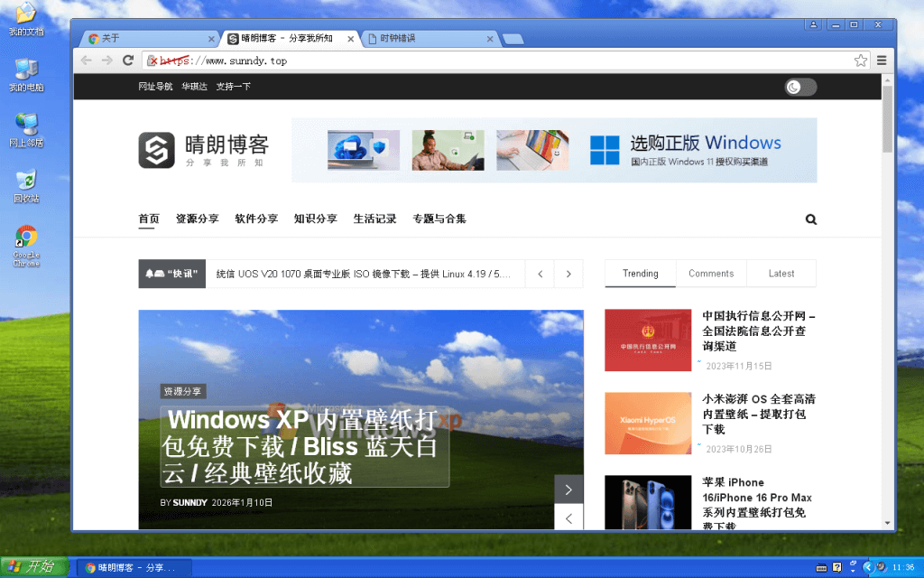Click the page vertical scrollbar thumb
This screenshot has width=924, height=578.
[x=887, y=119]
